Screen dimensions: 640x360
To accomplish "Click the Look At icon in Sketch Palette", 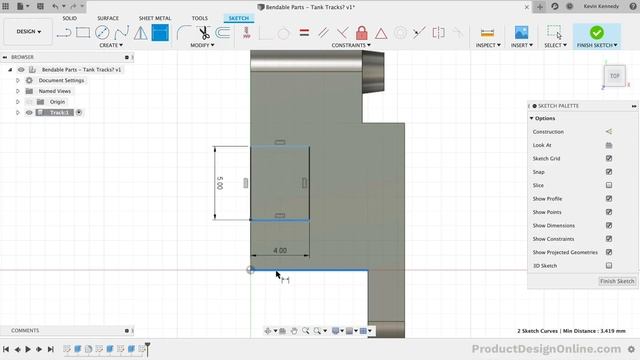I will point(609,145).
